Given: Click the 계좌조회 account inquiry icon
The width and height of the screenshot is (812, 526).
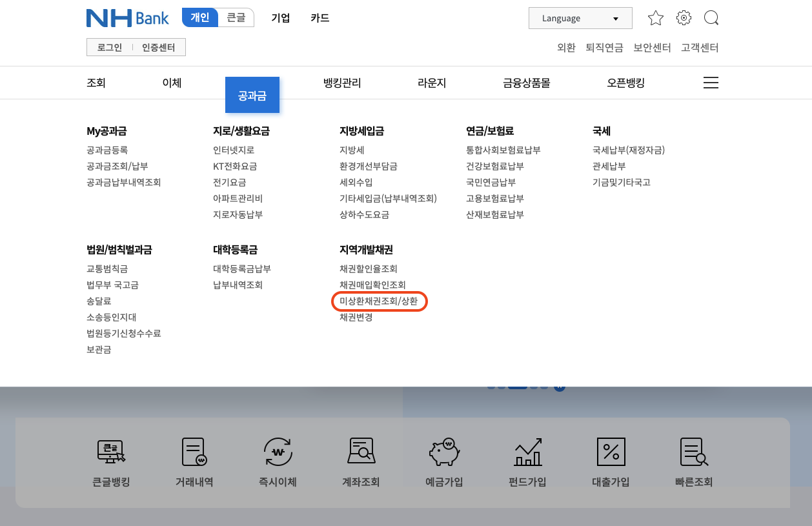Looking at the screenshot, I should [x=360, y=461].
